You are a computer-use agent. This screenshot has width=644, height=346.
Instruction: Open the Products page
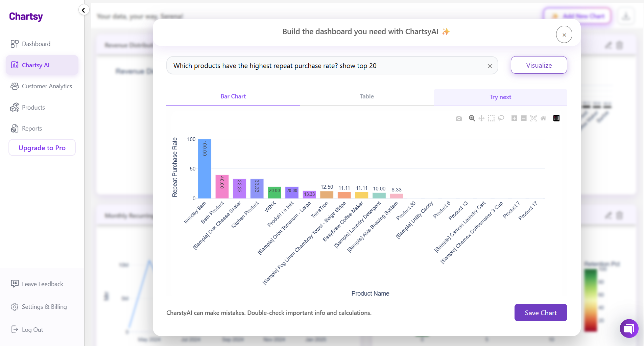click(x=33, y=107)
